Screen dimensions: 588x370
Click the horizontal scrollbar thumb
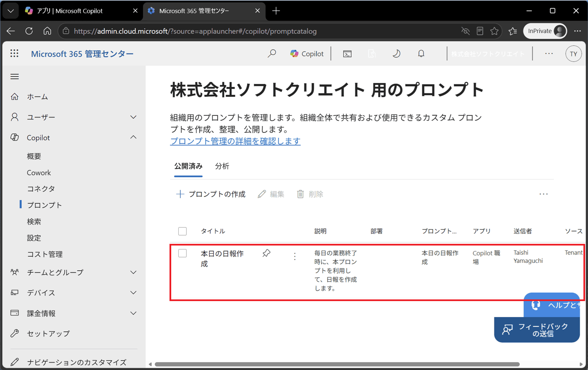pyautogui.click(x=337, y=365)
